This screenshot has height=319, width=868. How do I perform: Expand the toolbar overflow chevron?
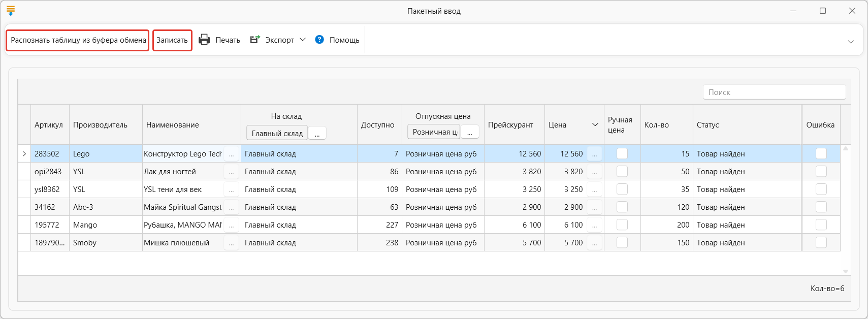click(851, 42)
